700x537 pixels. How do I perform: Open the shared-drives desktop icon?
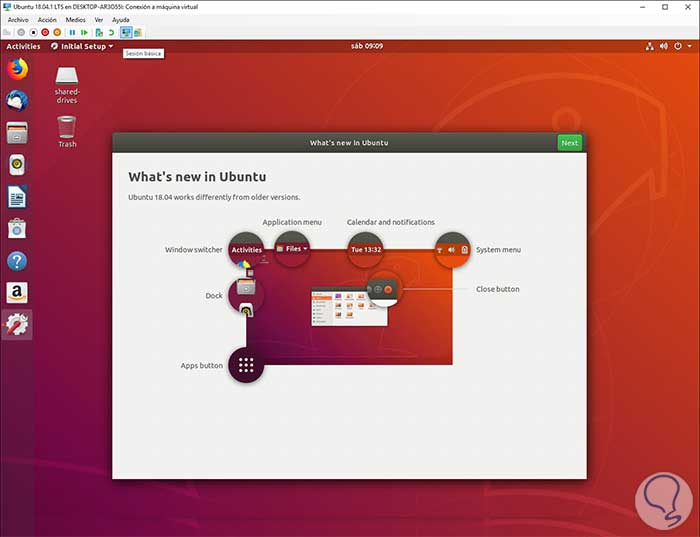[x=67, y=85]
